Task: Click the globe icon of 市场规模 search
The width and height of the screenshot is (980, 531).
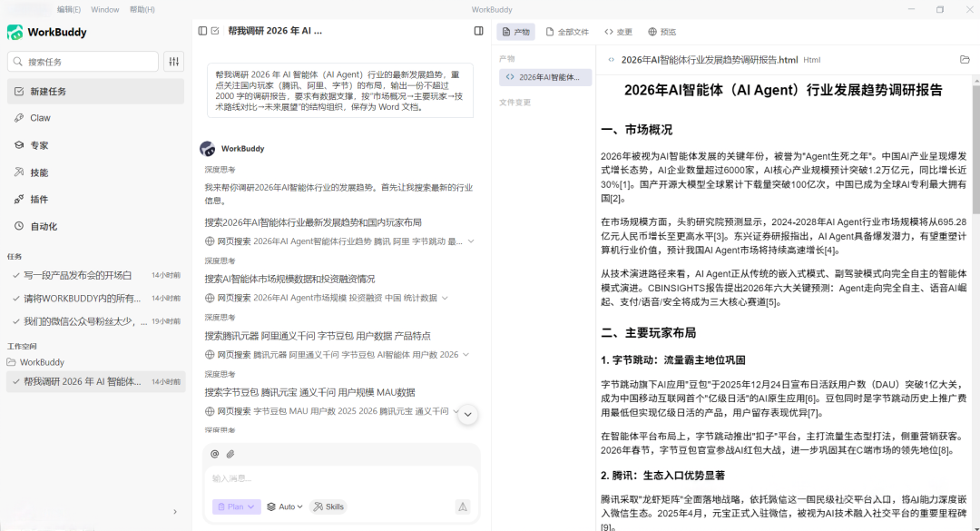Action: point(210,298)
